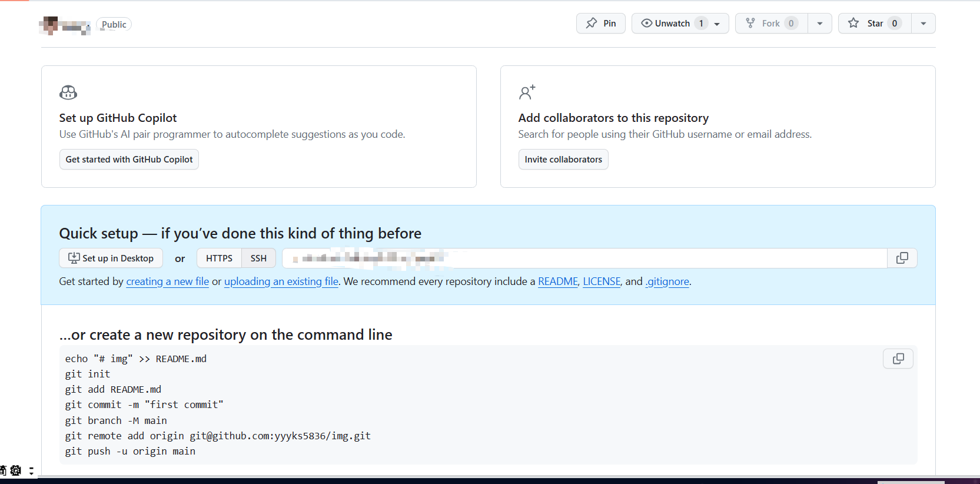This screenshot has width=980, height=484.
Task: Click Get started with GitHub Copilot
Action: click(x=129, y=160)
